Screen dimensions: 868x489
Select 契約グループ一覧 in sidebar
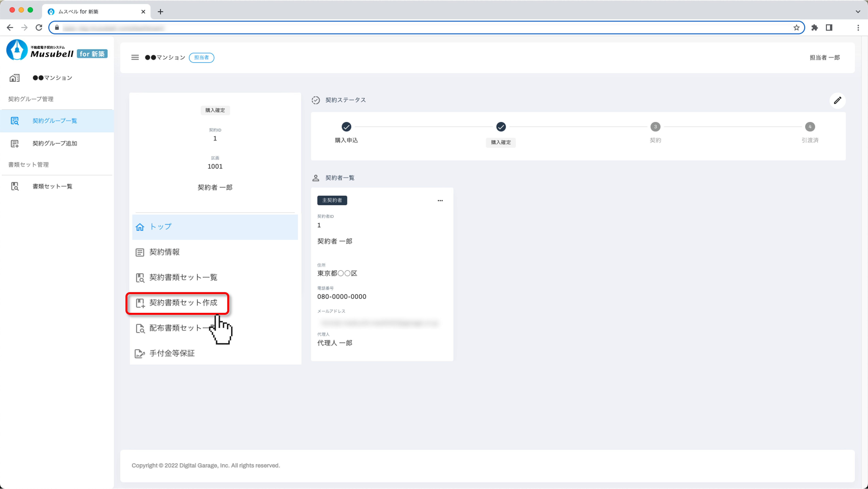(x=55, y=121)
